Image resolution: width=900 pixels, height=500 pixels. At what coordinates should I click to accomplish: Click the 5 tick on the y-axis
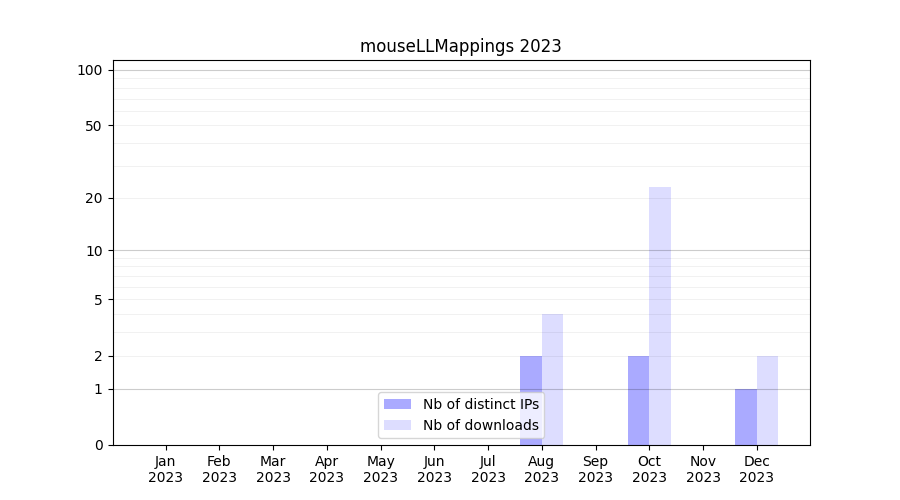pos(98,300)
